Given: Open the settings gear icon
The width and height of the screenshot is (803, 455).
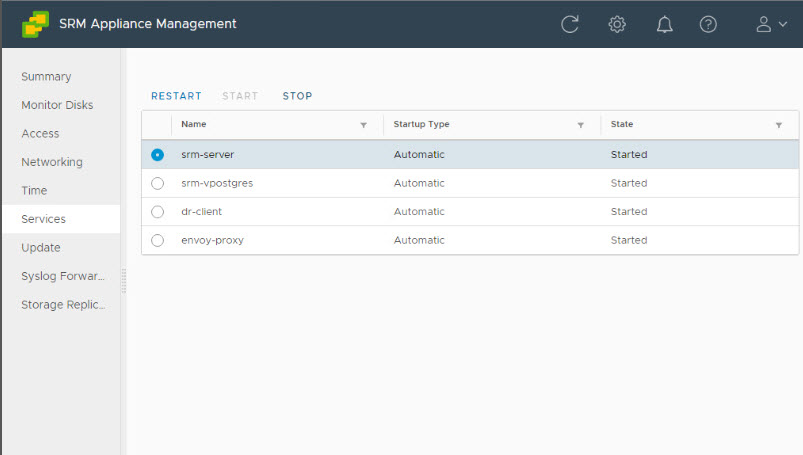Looking at the screenshot, I should click(617, 24).
